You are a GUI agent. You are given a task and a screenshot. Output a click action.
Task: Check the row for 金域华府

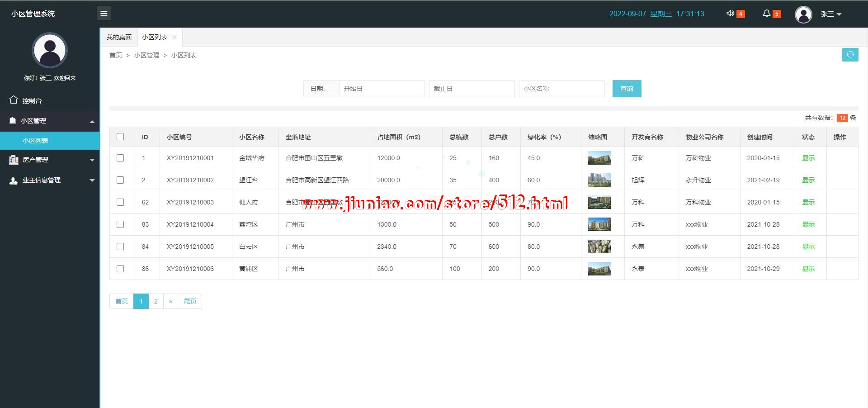pyautogui.click(x=120, y=158)
